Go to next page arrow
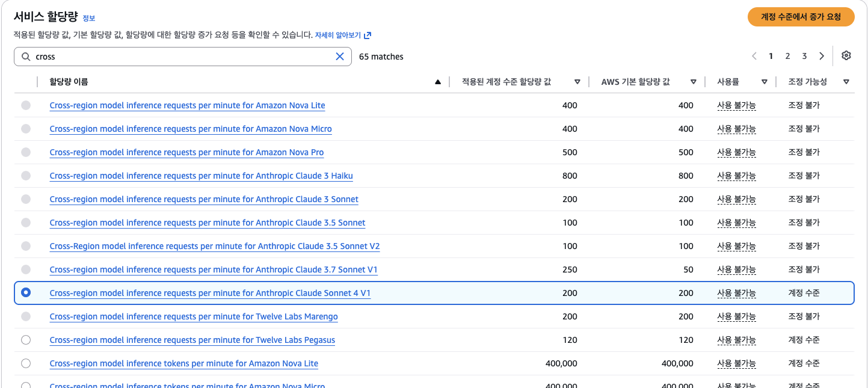Viewport: 868px width, 388px height. (822, 57)
